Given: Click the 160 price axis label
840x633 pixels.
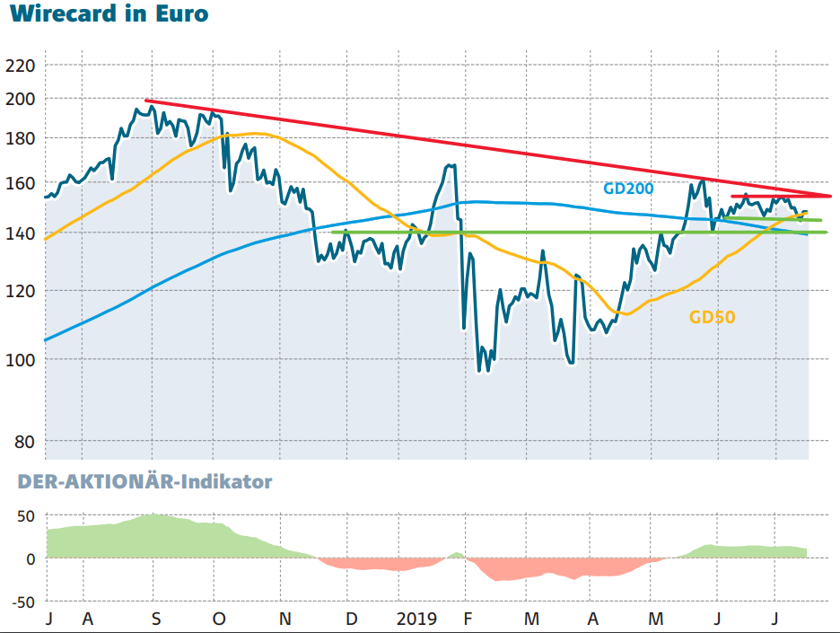Looking at the screenshot, I should coord(21,183).
